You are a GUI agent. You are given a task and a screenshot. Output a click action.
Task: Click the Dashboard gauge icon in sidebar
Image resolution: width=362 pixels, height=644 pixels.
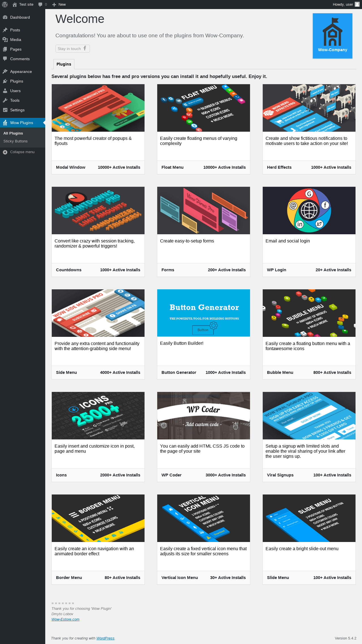coord(5,17)
